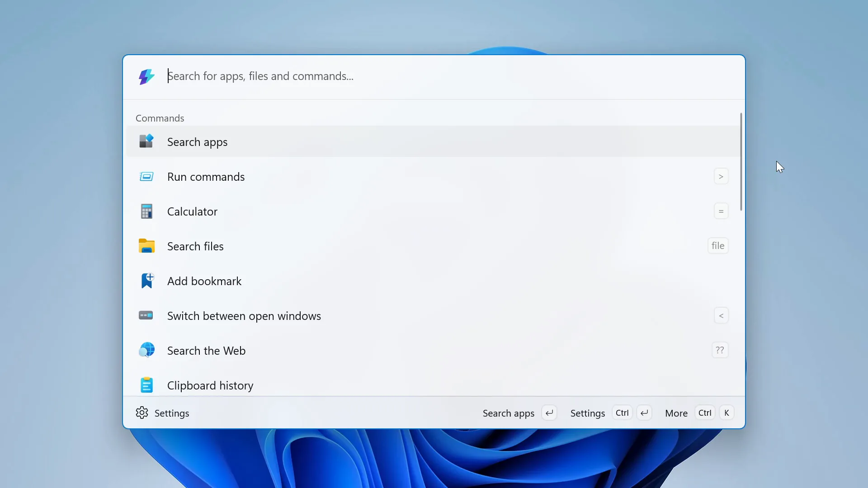Screen dimensions: 868x488
Task: Click the Commands section header
Action: coord(160,118)
